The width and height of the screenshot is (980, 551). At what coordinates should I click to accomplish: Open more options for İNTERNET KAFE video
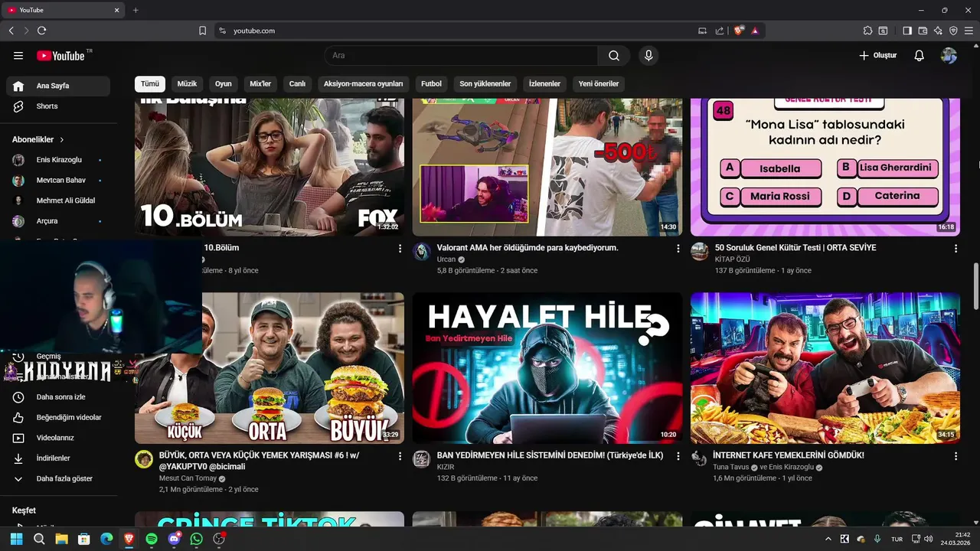tap(955, 456)
